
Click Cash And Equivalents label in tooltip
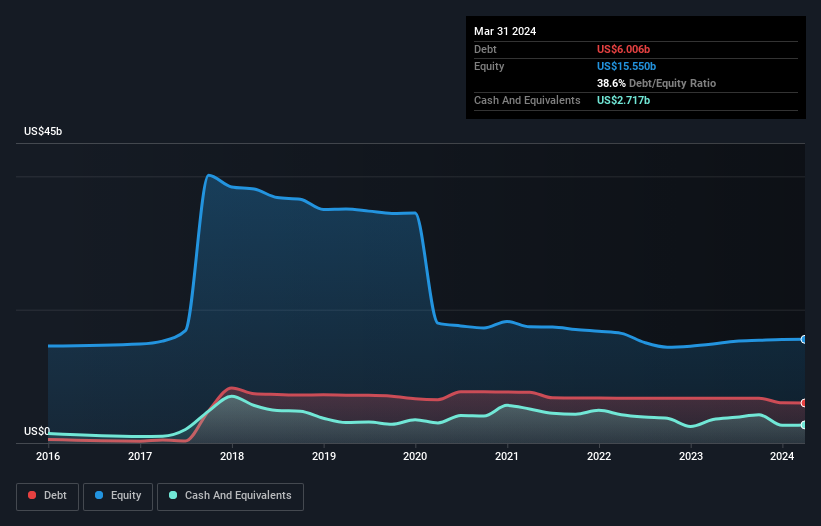[527, 100]
